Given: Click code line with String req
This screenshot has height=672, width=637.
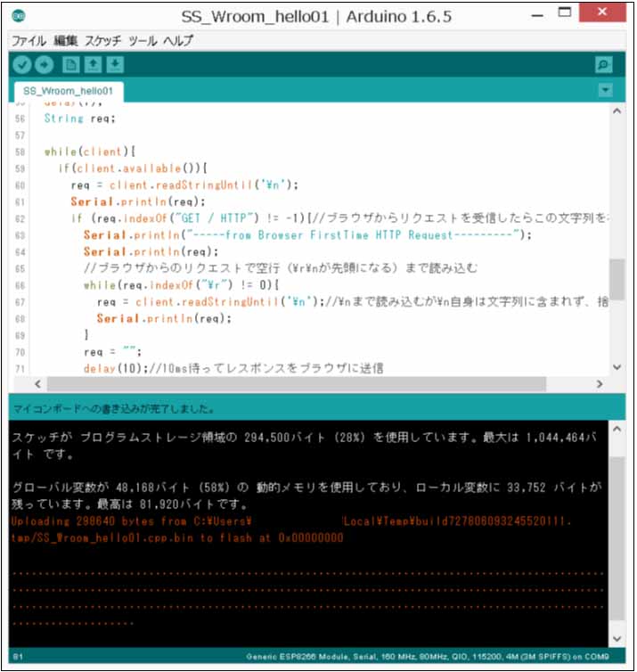Looking at the screenshot, I should [x=80, y=118].
